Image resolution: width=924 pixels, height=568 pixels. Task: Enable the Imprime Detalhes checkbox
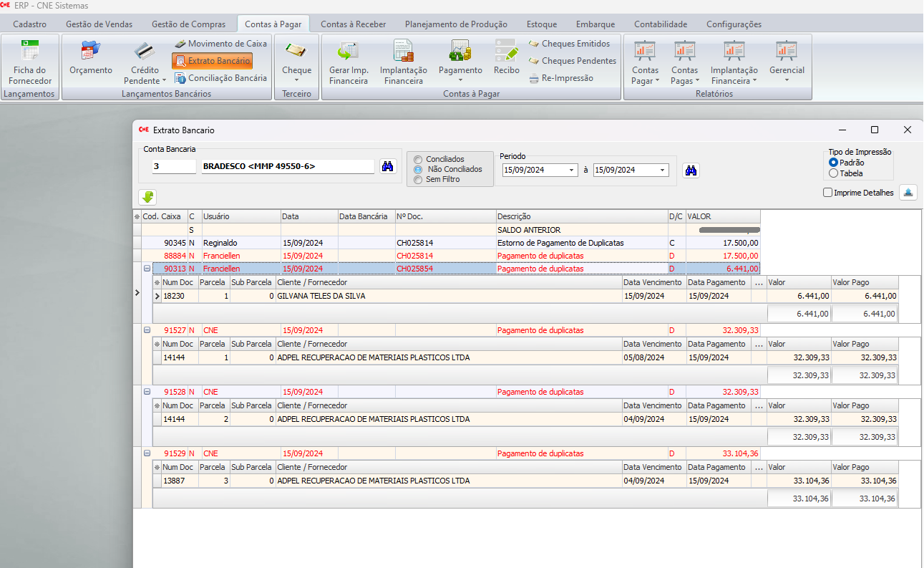[x=828, y=193]
